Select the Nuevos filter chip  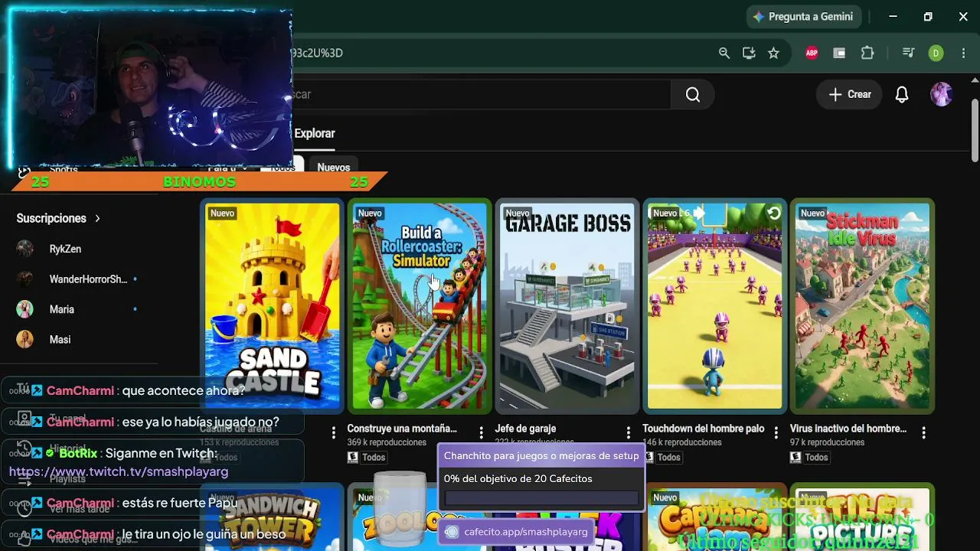pyautogui.click(x=334, y=167)
